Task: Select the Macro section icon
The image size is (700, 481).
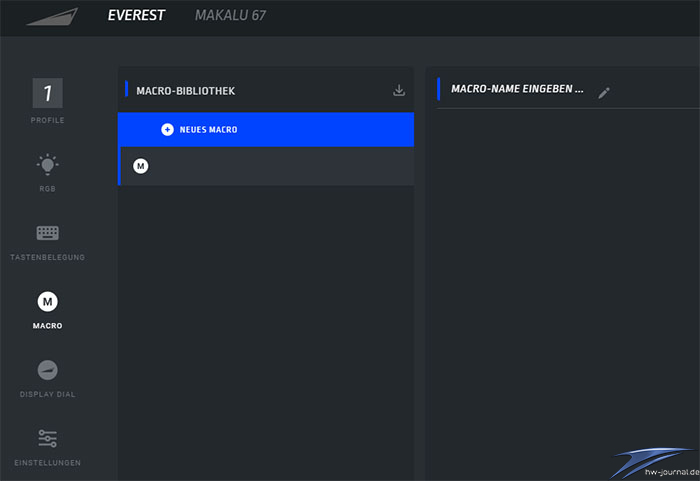Action: point(47,301)
